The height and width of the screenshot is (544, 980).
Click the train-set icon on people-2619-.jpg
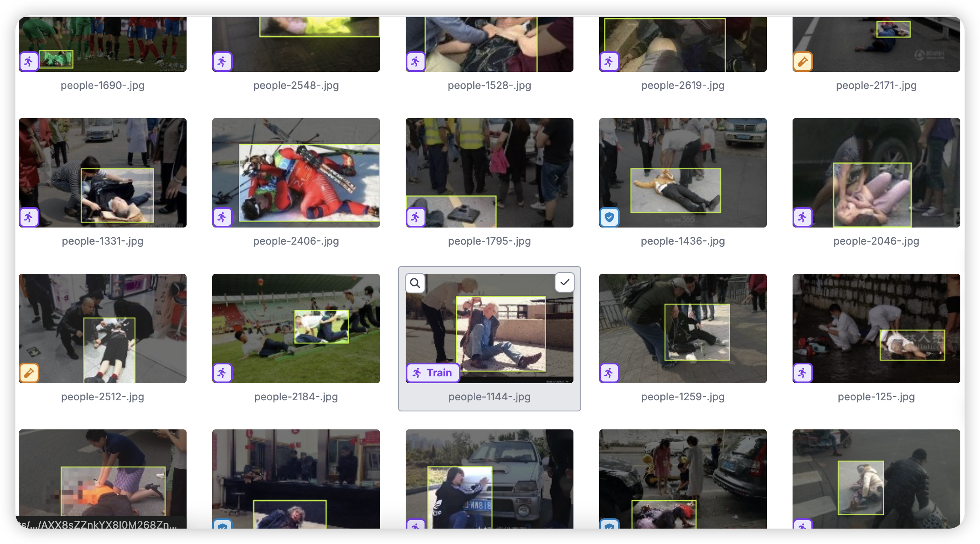609,62
